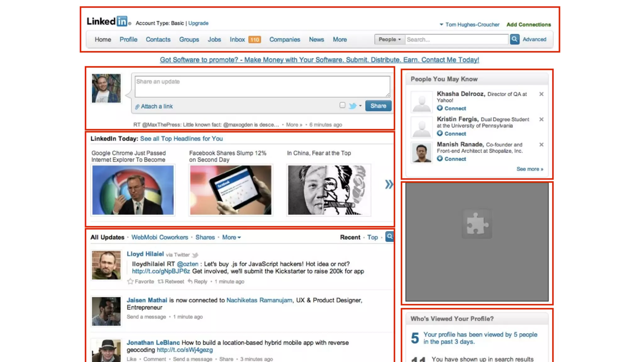This screenshot has width=644, height=362.
Task: Enable the Twitter share checkbox
Action: (x=342, y=105)
